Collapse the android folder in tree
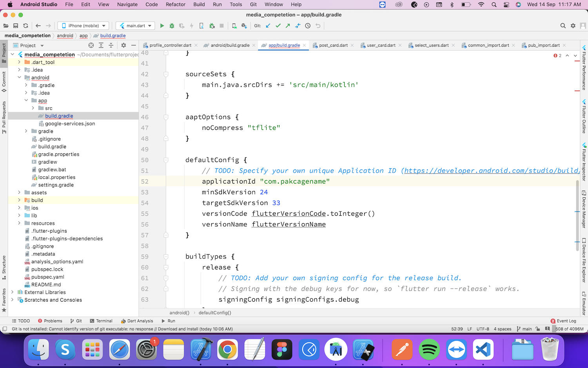 pos(19,78)
